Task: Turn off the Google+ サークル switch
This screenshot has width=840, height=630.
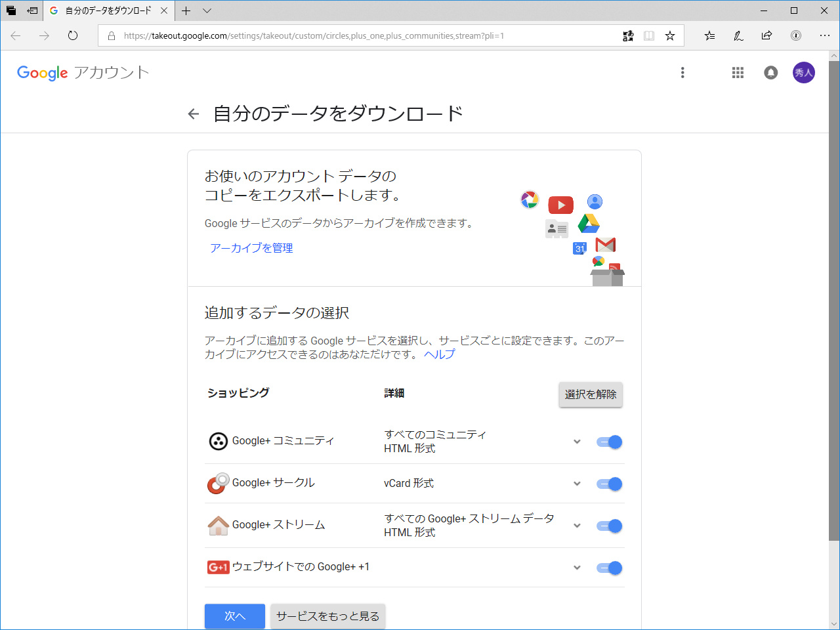Action: point(609,483)
